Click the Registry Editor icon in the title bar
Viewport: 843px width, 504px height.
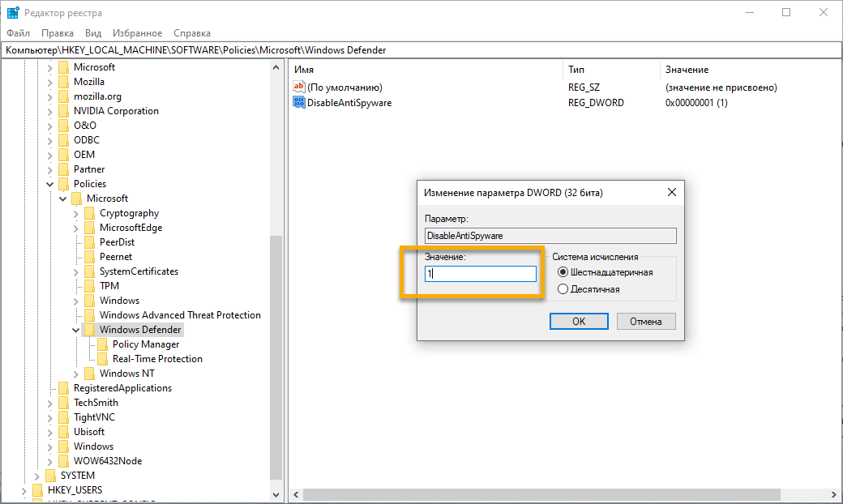pos(12,12)
